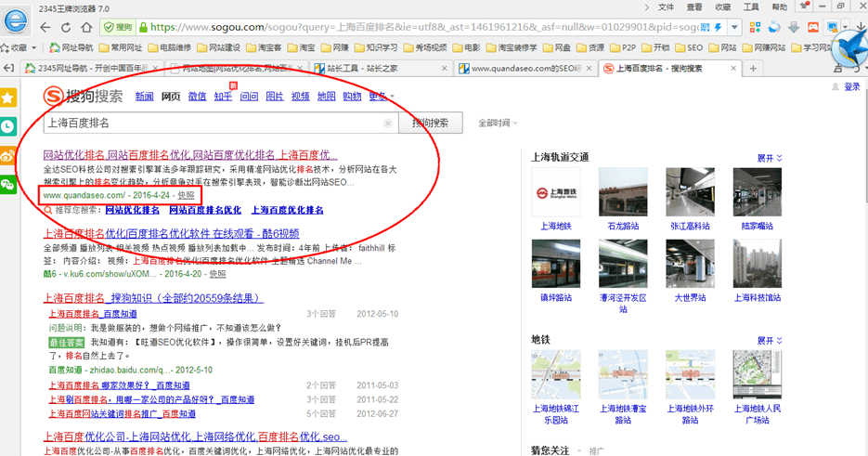
Task: Select the 地图 search category
Action: pos(326,97)
